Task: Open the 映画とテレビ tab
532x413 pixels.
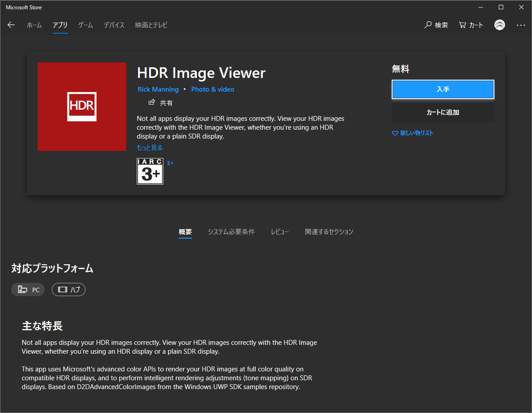Action: (x=151, y=25)
